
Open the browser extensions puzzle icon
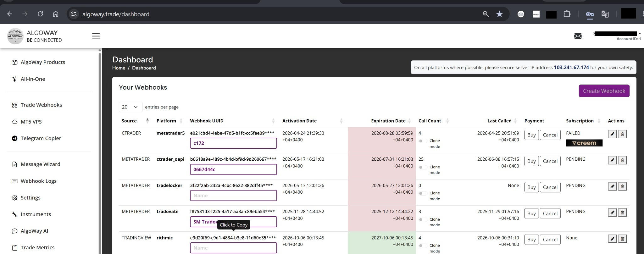pos(567,14)
